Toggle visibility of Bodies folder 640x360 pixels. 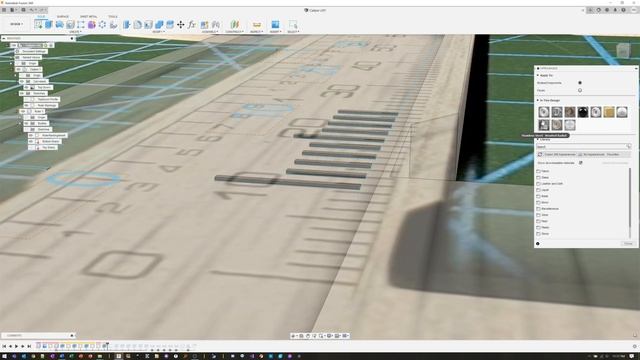[x=26, y=123]
